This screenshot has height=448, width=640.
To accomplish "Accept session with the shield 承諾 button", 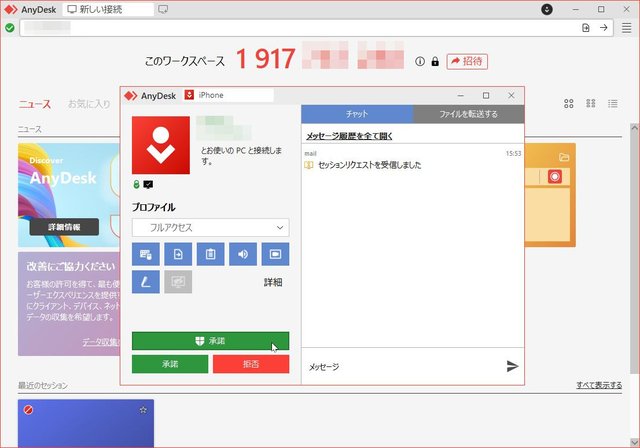I will [x=211, y=341].
